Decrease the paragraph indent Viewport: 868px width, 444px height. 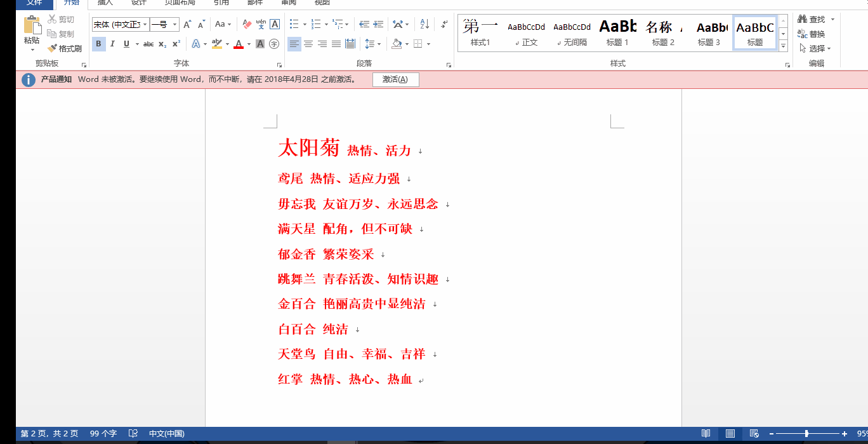point(364,25)
